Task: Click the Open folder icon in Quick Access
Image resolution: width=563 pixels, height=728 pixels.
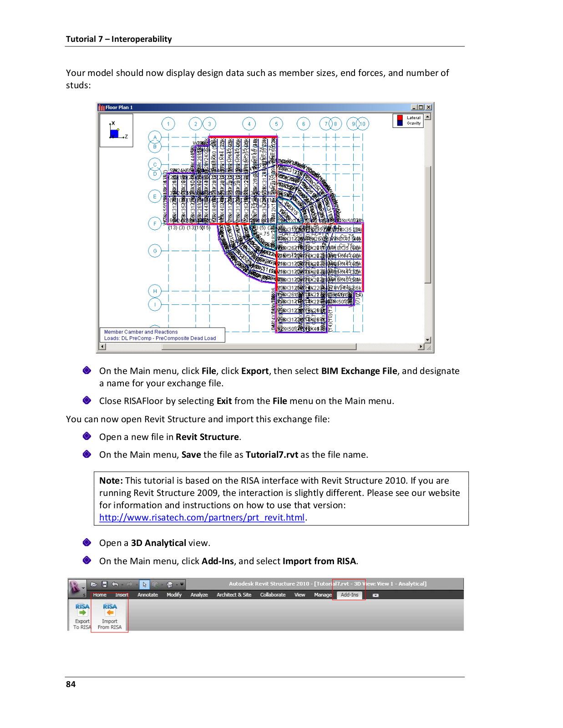Action: click(94, 584)
